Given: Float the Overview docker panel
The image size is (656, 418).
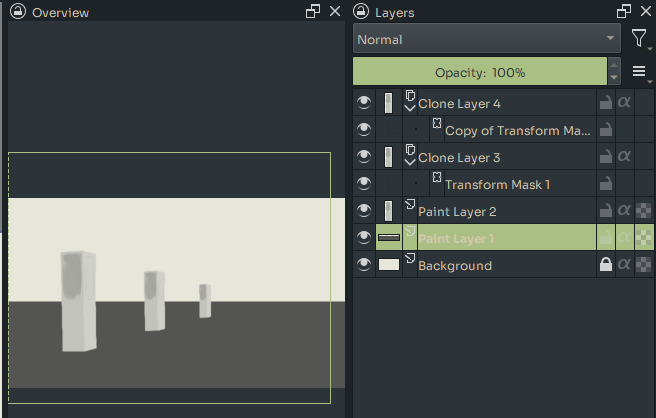Looking at the screenshot, I should click(312, 12).
